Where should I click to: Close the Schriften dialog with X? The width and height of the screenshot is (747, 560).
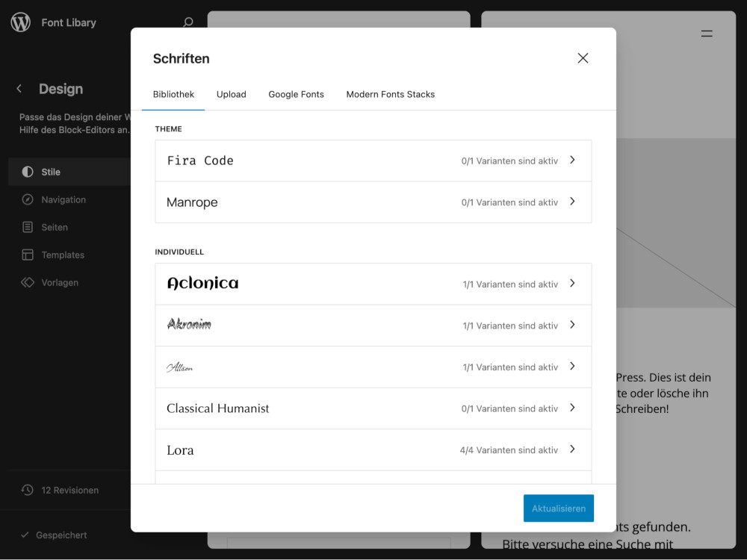pyautogui.click(x=583, y=58)
